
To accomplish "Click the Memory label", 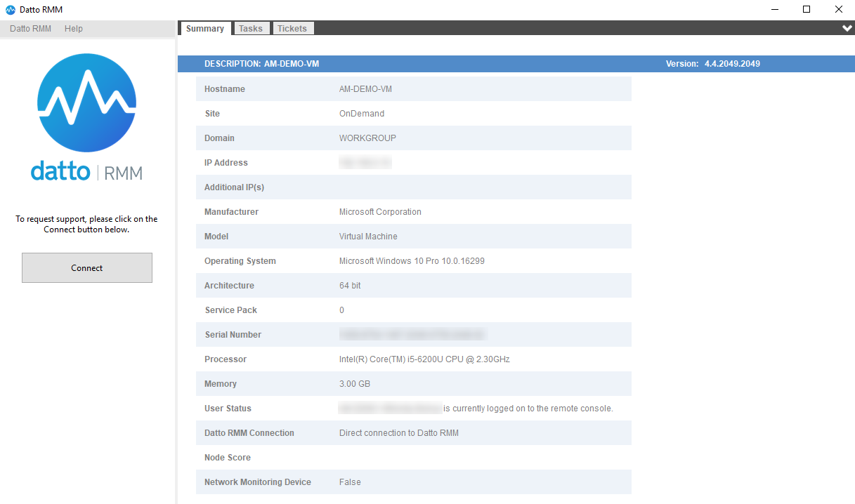I will click(221, 384).
